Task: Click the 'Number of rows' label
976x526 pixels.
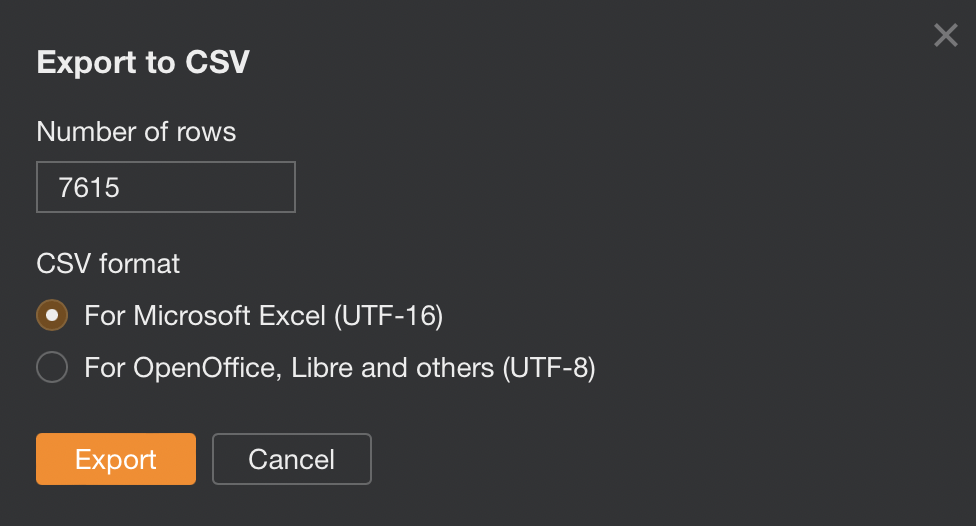Action: click(x=136, y=132)
